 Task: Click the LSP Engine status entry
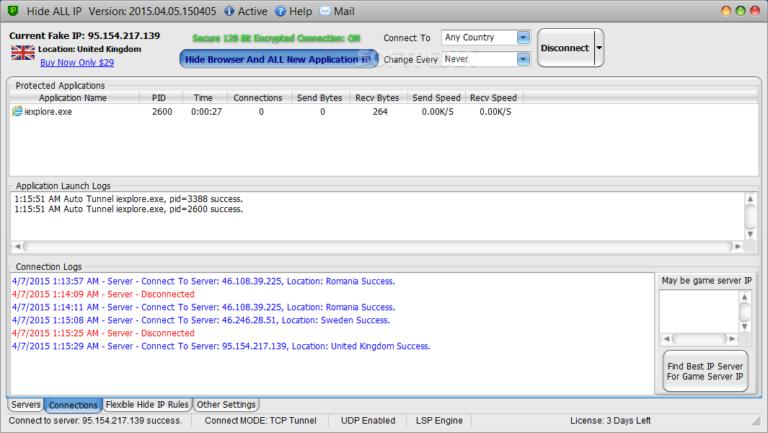pos(439,420)
